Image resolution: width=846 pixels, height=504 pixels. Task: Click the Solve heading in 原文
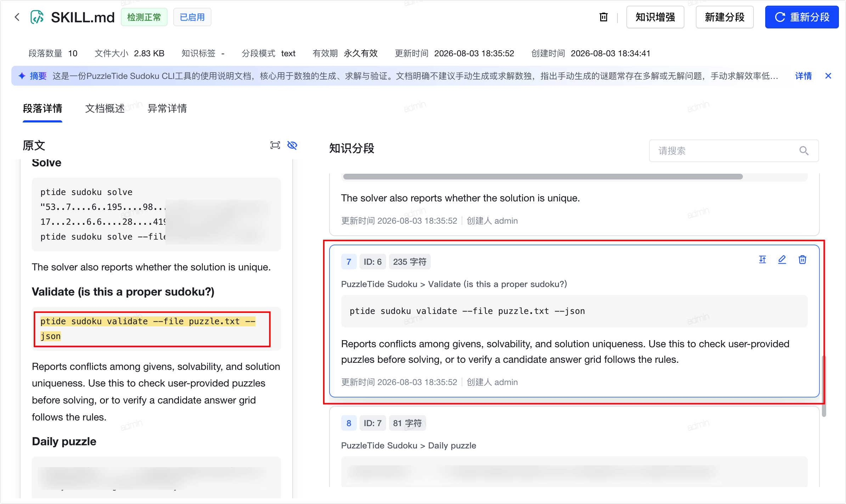tap(46, 162)
